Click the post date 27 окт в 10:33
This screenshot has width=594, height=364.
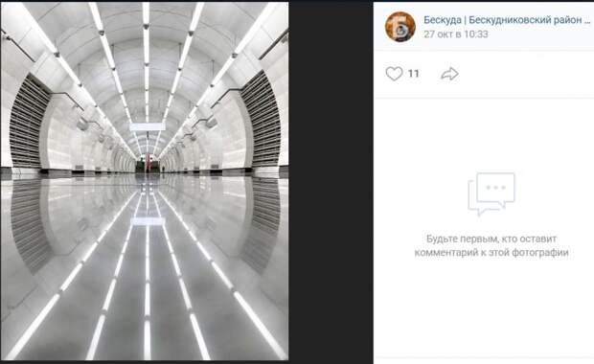(x=456, y=34)
